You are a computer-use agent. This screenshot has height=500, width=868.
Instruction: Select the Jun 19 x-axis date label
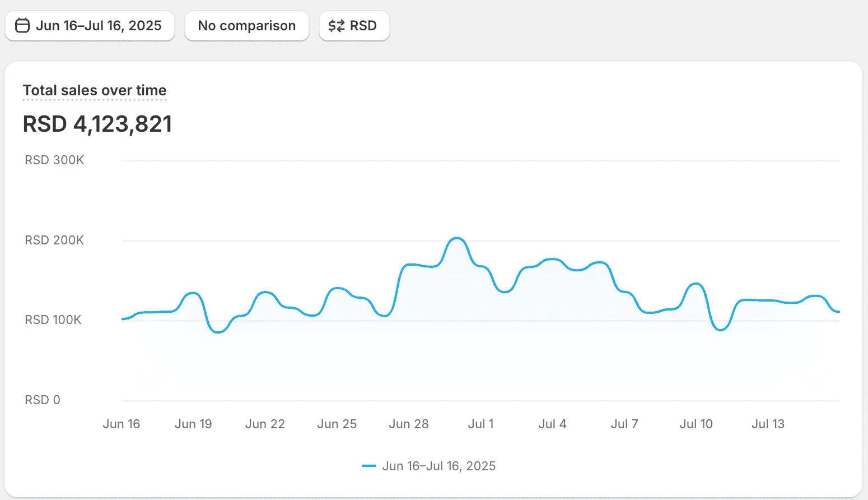(193, 424)
